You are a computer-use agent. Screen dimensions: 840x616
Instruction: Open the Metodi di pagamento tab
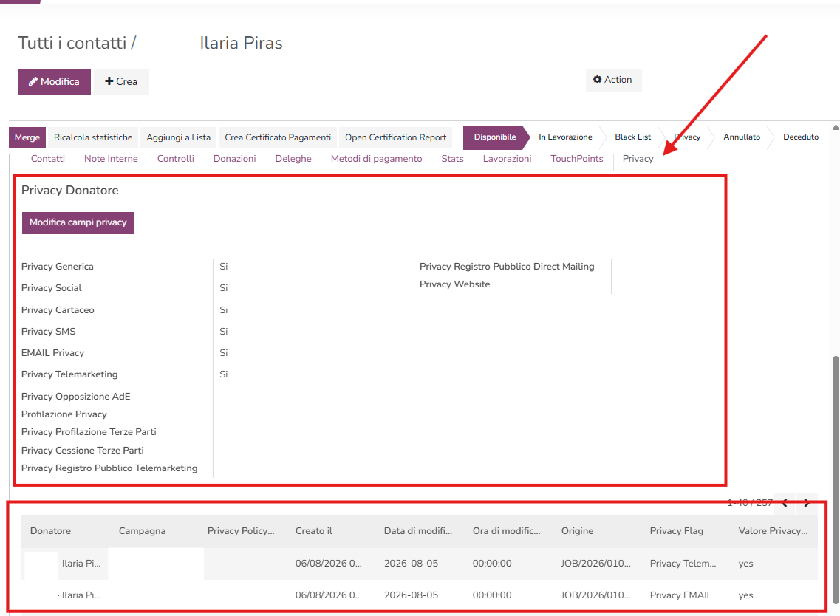(377, 159)
